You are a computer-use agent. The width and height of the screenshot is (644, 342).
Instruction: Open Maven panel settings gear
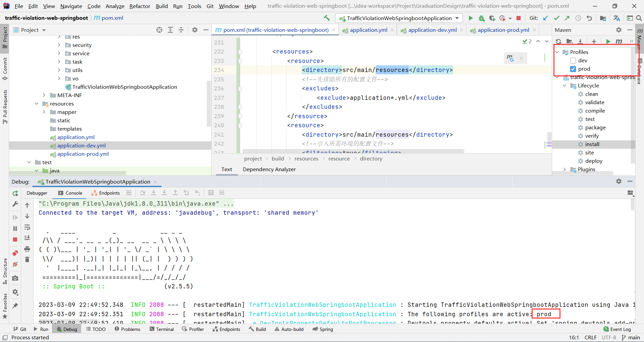(619, 30)
